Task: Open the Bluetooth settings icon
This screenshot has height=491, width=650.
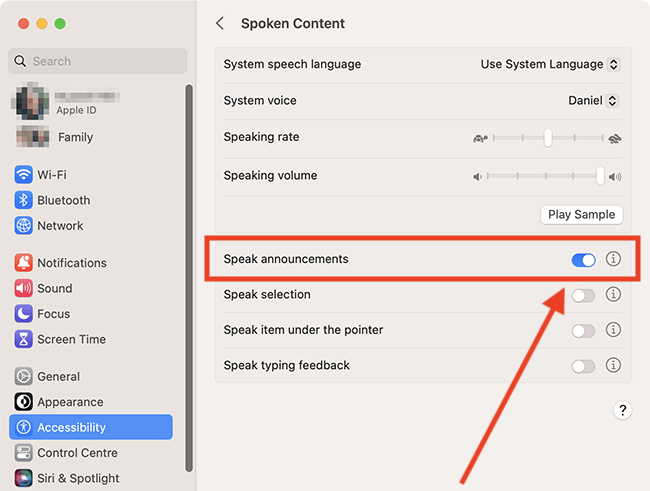Action: point(24,200)
